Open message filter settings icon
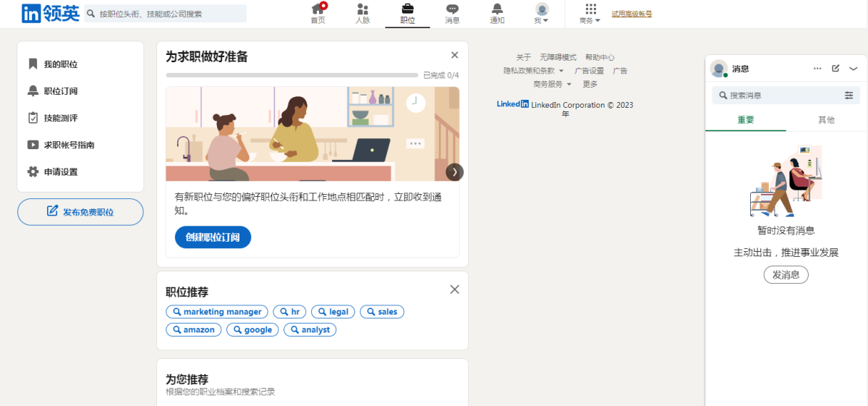The height and width of the screenshot is (406, 868). 848,96
